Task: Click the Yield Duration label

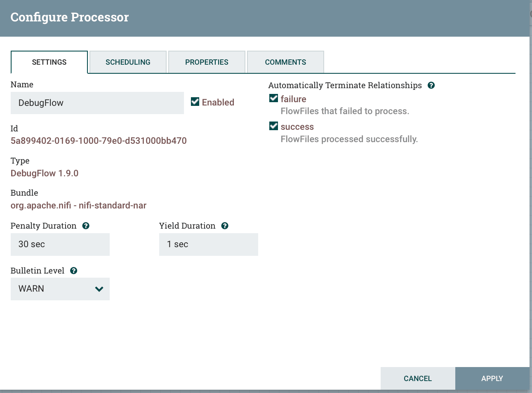Action: (187, 226)
